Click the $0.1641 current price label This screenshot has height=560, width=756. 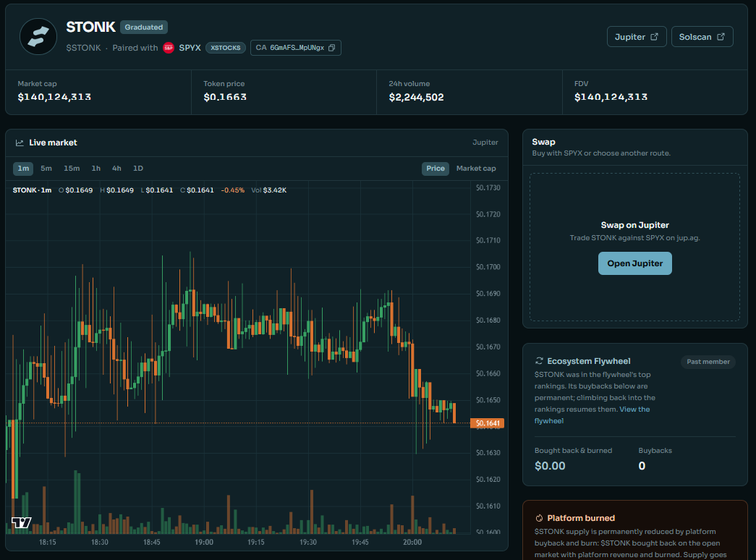[x=487, y=423]
